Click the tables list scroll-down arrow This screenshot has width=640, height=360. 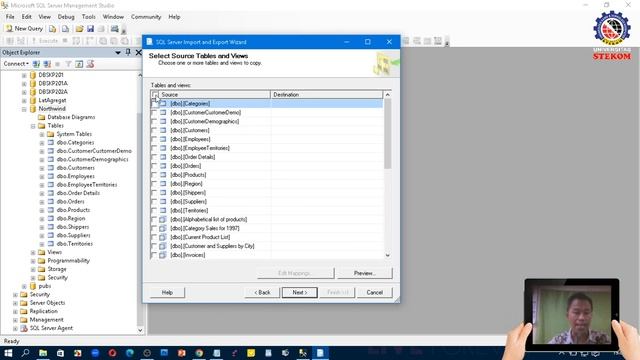[387, 256]
